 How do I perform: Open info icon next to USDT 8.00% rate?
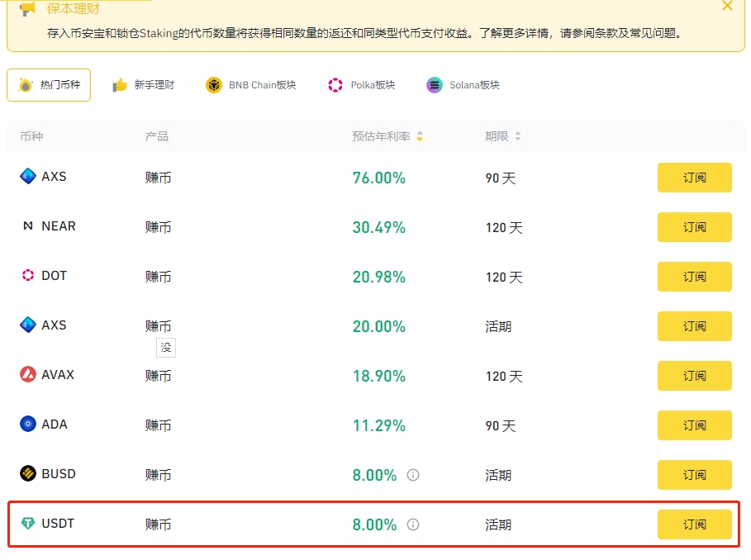click(x=414, y=524)
